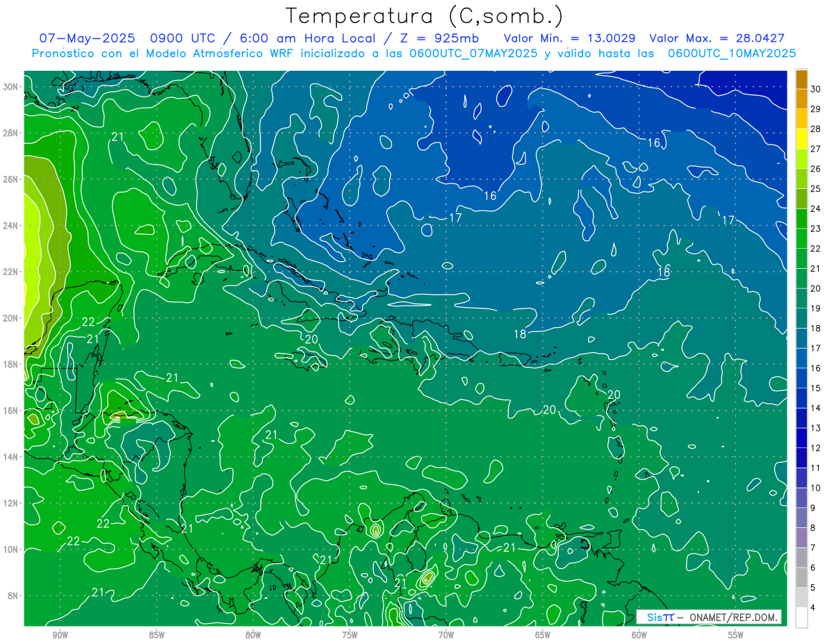Click the '22N' latitude label
The height and width of the screenshot is (644, 834).
click(x=12, y=272)
